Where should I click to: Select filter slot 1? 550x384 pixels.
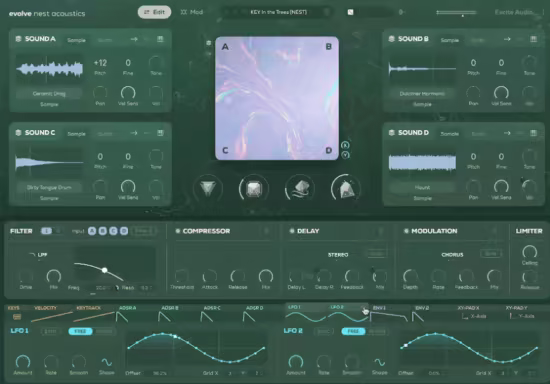point(47,231)
